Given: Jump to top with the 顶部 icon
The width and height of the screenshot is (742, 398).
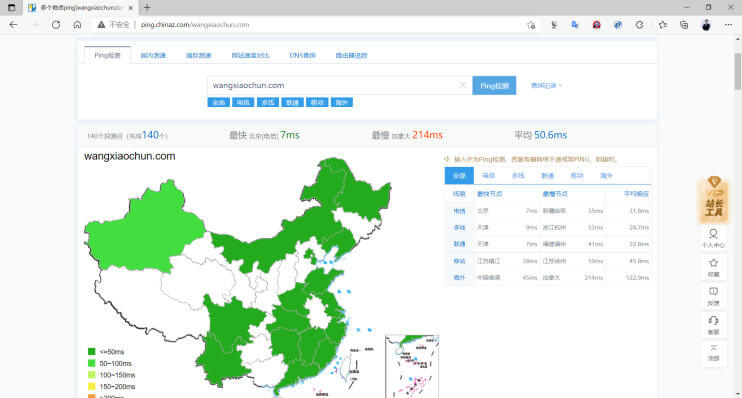Looking at the screenshot, I should tap(713, 353).
